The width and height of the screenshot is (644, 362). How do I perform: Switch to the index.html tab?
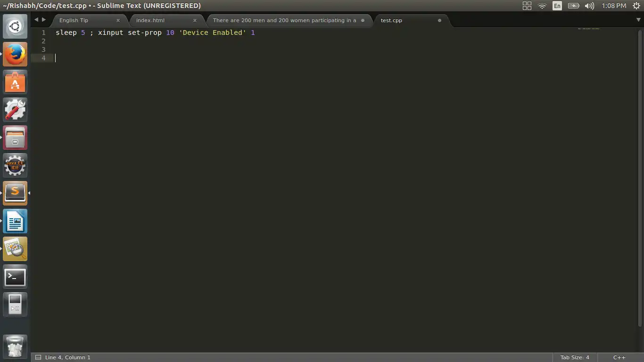click(x=166, y=20)
